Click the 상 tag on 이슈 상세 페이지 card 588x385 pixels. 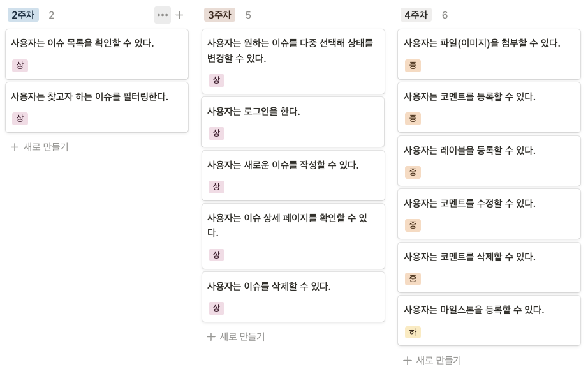tap(216, 255)
